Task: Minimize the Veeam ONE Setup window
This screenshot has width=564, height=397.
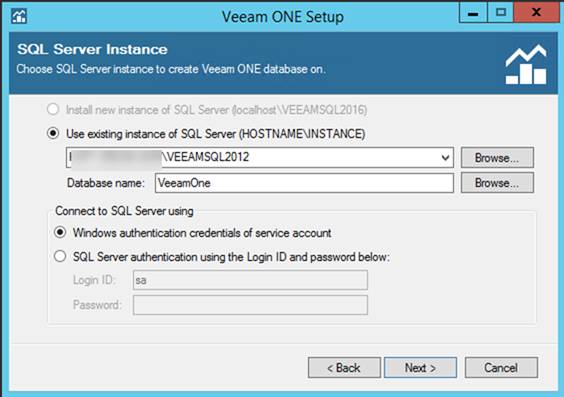Action: pyautogui.click(x=473, y=13)
